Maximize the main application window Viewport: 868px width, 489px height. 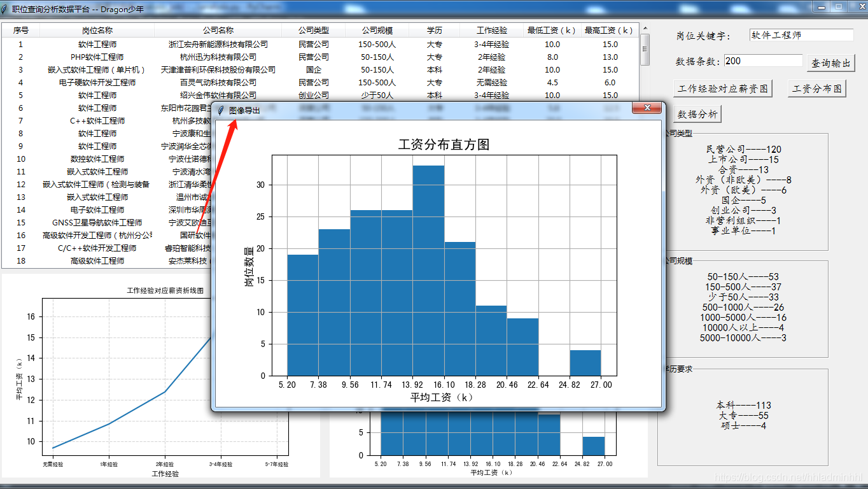click(839, 6)
